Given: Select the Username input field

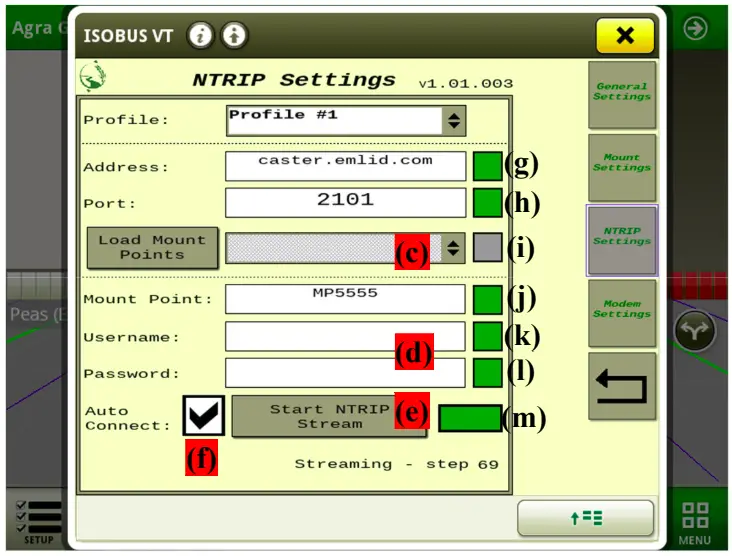Looking at the screenshot, I should (345, 336).
